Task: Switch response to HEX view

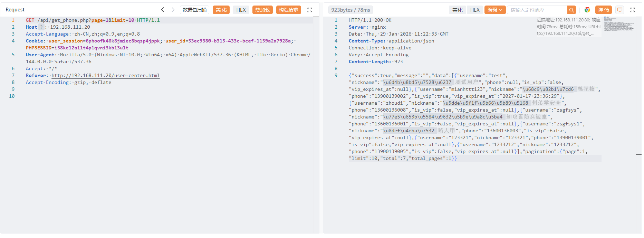Action: click(475, 10)
